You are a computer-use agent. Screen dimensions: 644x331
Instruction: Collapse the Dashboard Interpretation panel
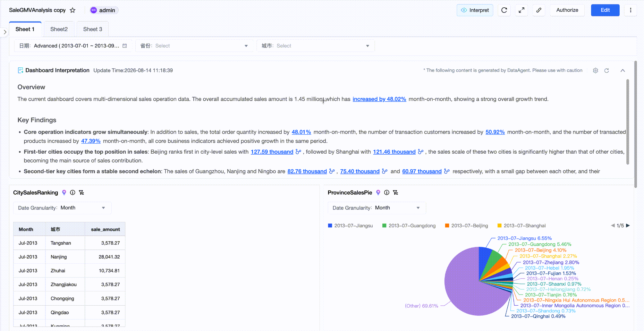click(x=623, y=71)
